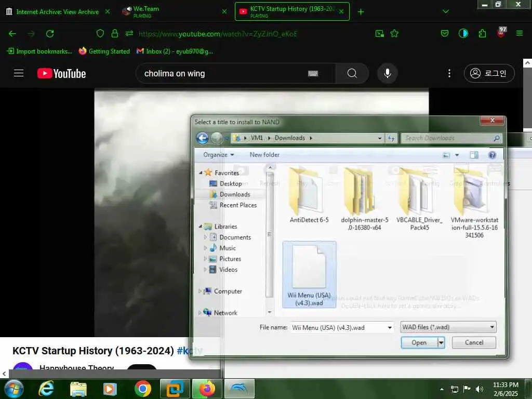The image size is (532, 399).
Task: Open Firefox application hamburger menu
Action: 520,33
